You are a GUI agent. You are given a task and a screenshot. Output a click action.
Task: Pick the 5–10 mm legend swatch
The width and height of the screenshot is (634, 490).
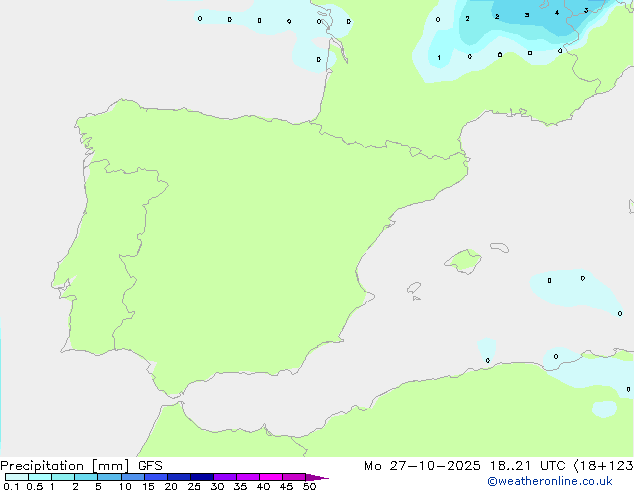(x=109, y=477)
